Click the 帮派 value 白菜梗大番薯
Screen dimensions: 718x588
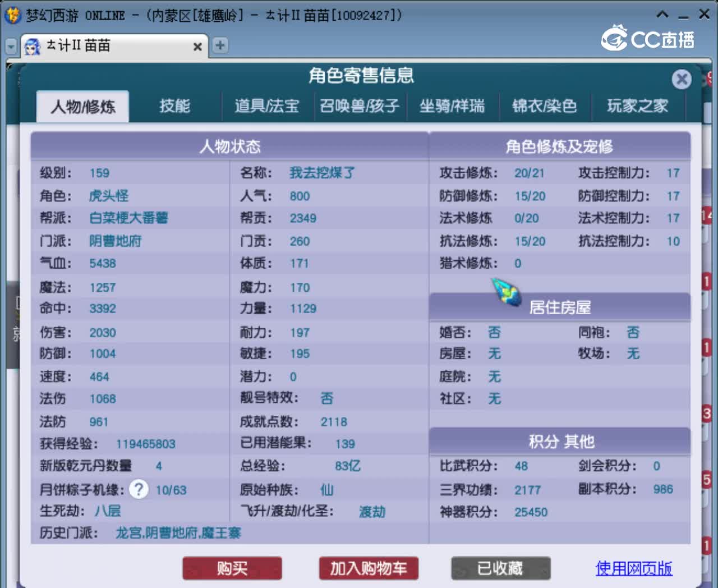(129, 218)
